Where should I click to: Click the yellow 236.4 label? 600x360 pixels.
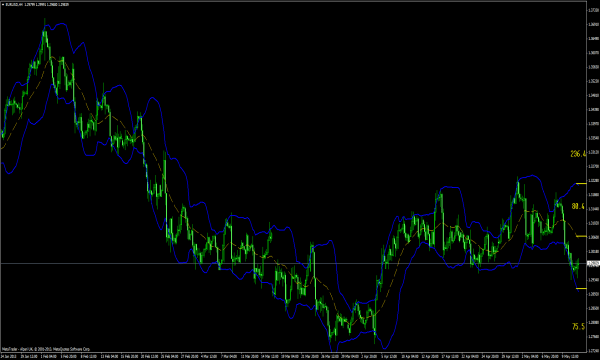coord(577,154)
